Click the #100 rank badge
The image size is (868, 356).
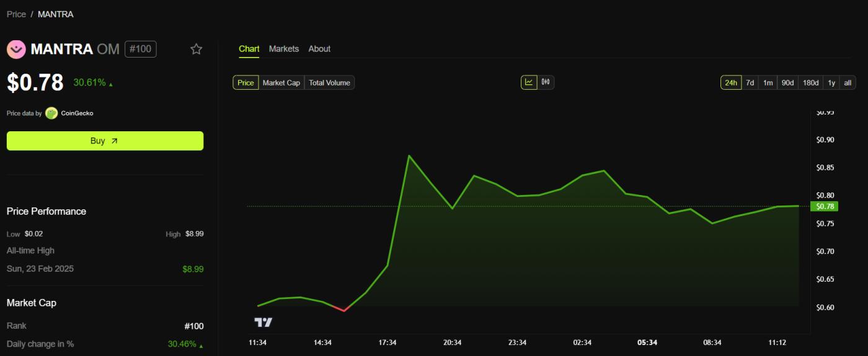(140, 49)
